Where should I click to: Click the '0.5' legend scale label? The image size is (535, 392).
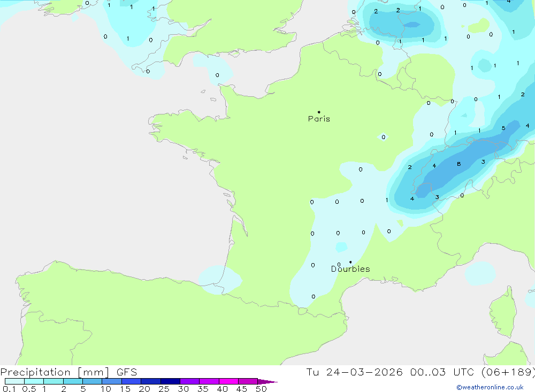(x=29, y=389)
